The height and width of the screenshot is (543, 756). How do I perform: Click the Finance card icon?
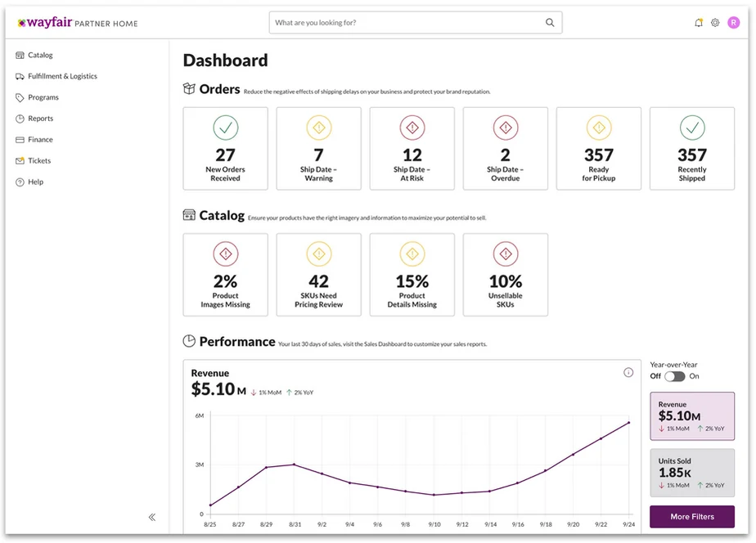coord(20,140)
